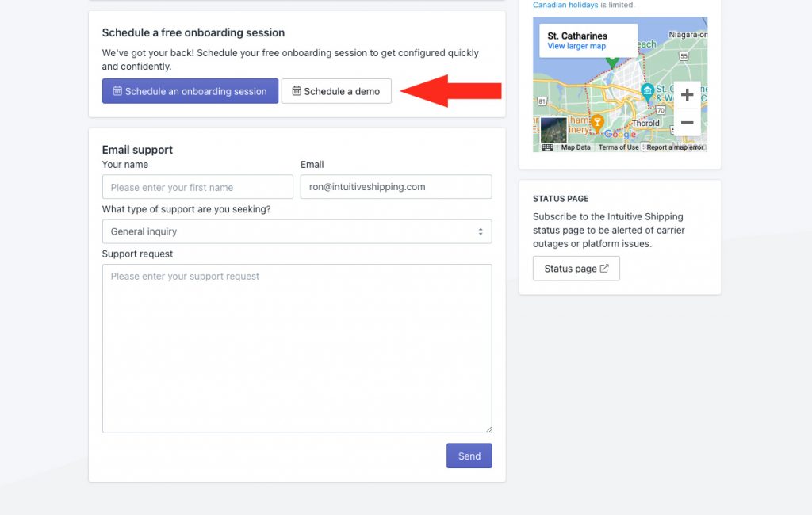This screenshot has width=812, height=515.
Task: Send the support request
Action: (469, 456)
